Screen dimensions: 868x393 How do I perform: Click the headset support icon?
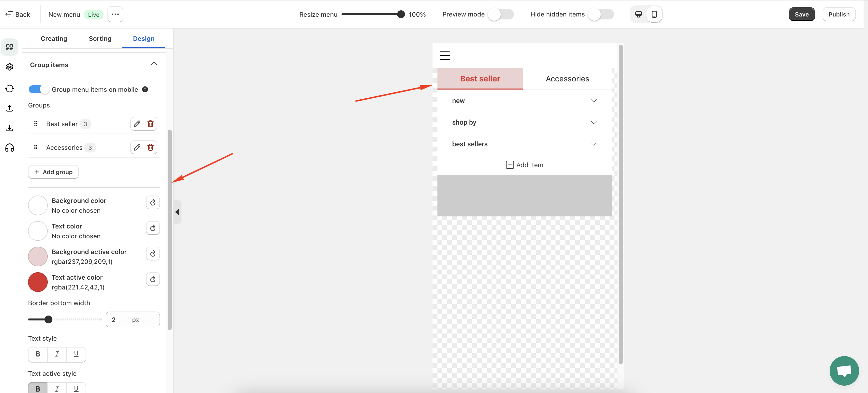coord(10,148)
